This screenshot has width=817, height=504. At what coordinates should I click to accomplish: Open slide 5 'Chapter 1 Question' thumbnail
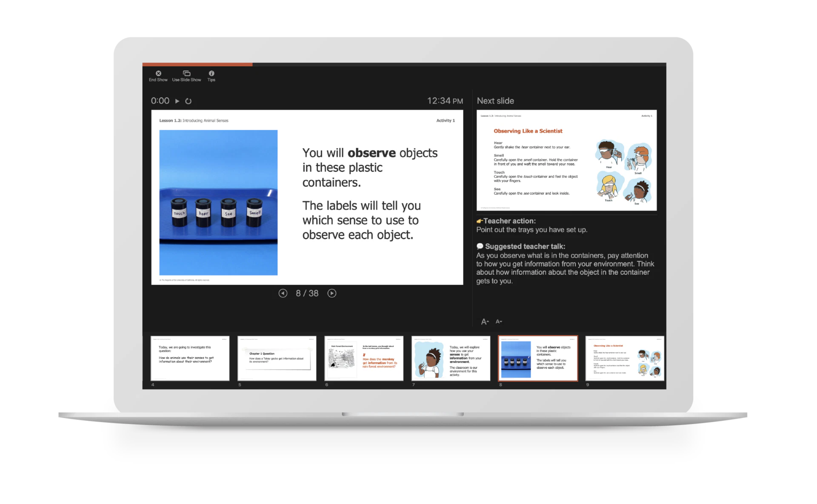[277, 358]
